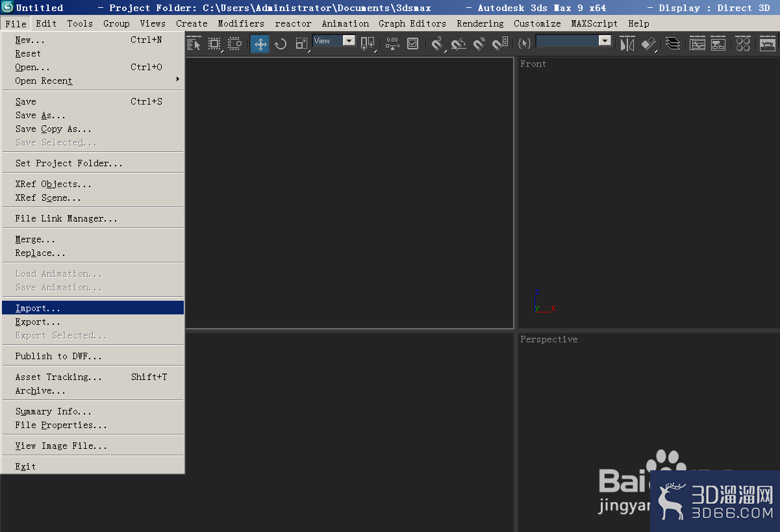Click the Edit Named Selection Sets icon
780x532 pixels.
pyautogui.click(x=524, y=44)
